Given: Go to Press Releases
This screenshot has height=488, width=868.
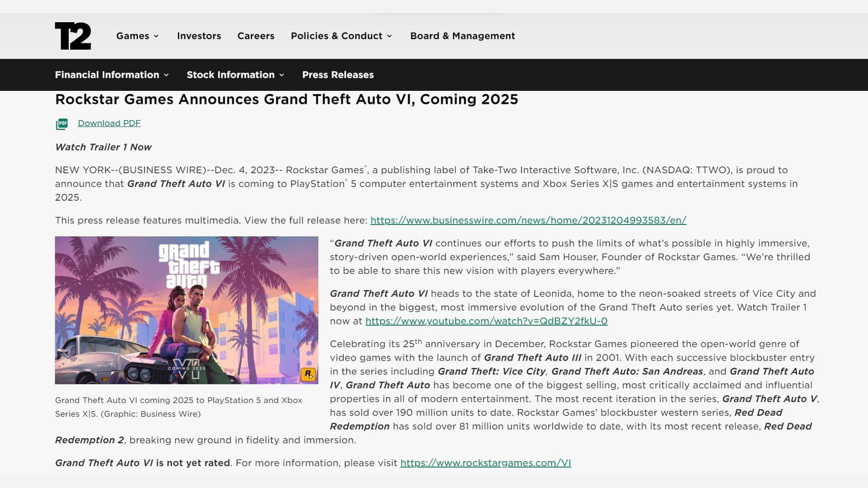Looking at the screenshot, I should (x=338, y=75).
